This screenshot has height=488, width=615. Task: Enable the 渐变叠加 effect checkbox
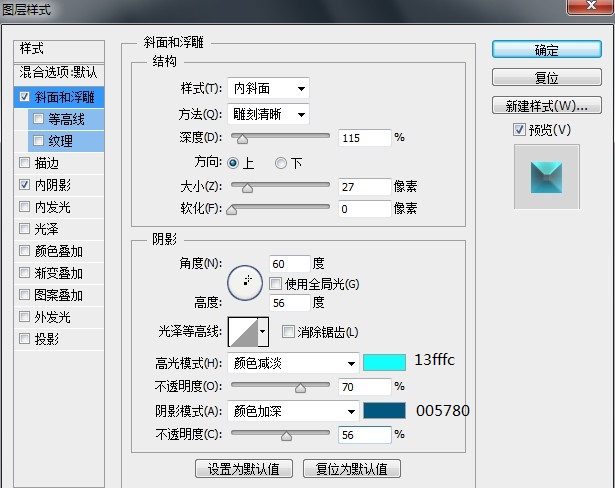pyautogui.click(x=24, y=272)
